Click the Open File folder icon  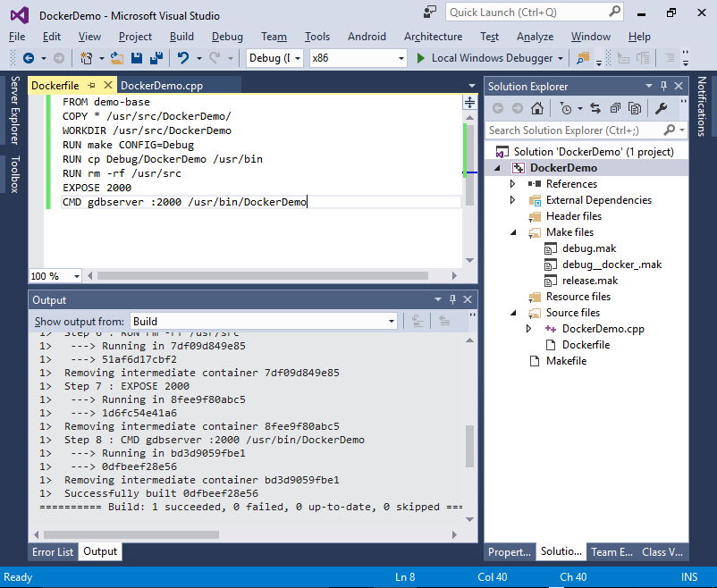click(x=117, y=58)
